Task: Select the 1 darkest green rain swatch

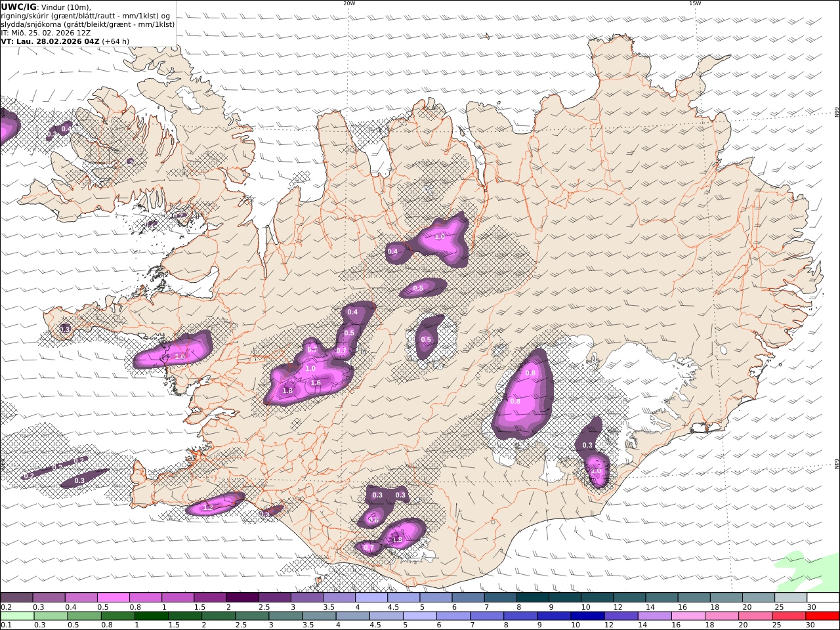Action: pyautogui.click(x=152, y=616)
